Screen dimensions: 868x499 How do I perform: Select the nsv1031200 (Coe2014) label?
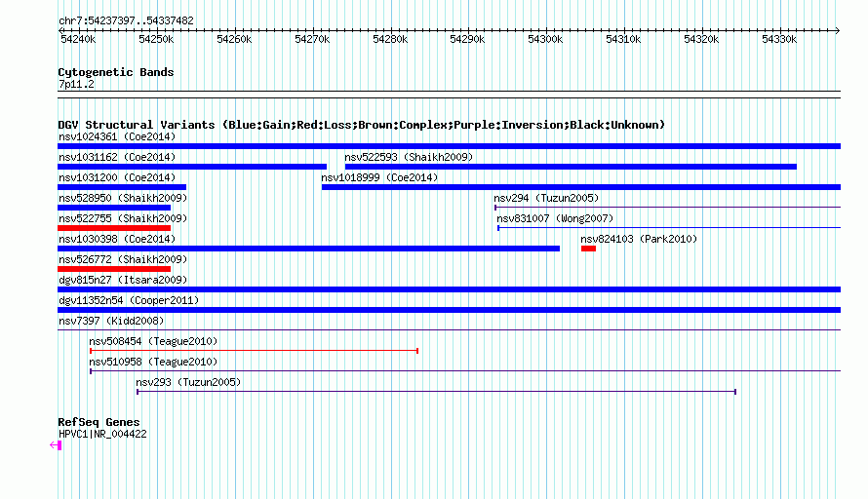[117, 177]
